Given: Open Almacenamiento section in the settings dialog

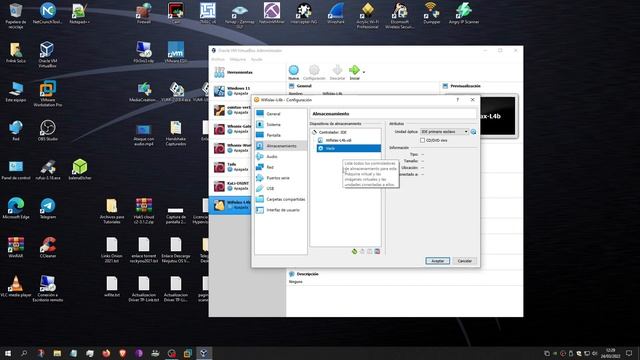Looking at the screenshot, I should click(x=281, y=146).
